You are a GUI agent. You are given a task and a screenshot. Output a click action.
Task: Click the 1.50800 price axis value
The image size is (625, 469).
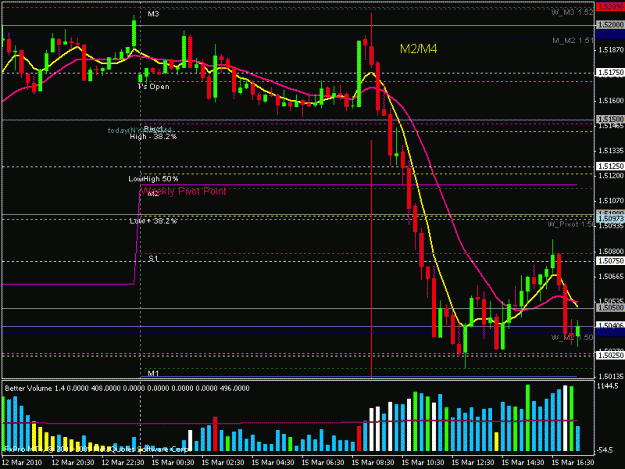click(610, 251)
